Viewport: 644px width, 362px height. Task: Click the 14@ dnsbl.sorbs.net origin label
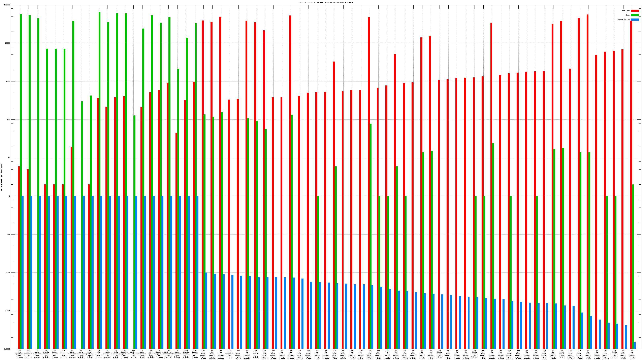(x=186, y=354)
